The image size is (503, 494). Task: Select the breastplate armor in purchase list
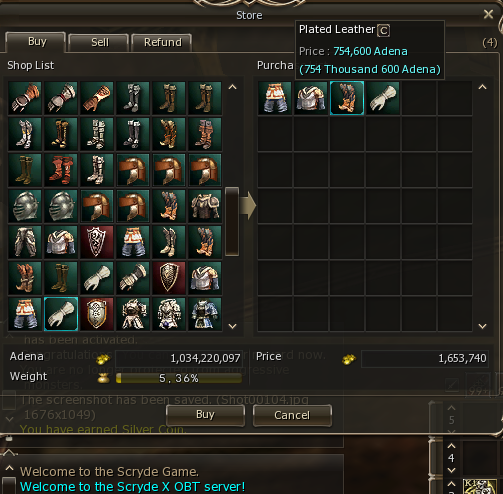coord(311,98)
